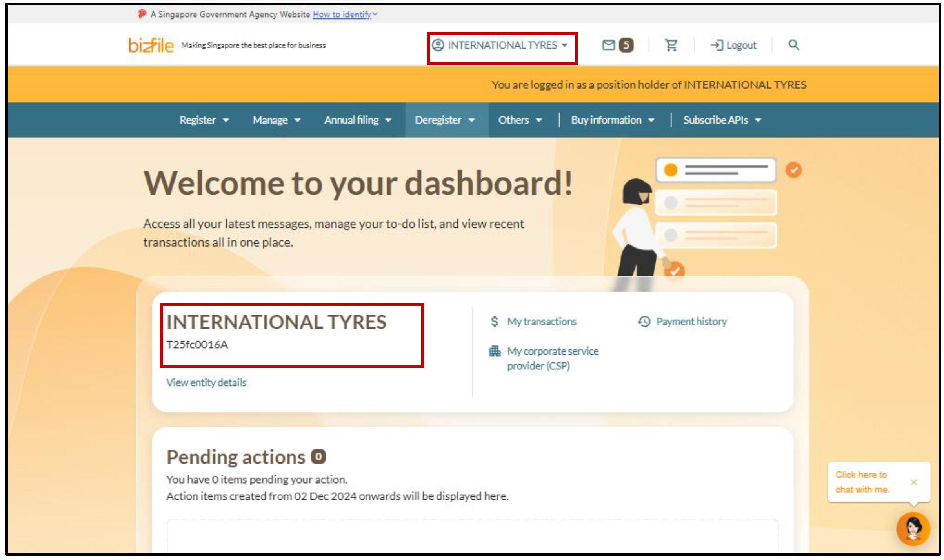The width and height of the screenshot is (944, 560).
Task: Close the chat prompt bubble
Action: [914, 482]
